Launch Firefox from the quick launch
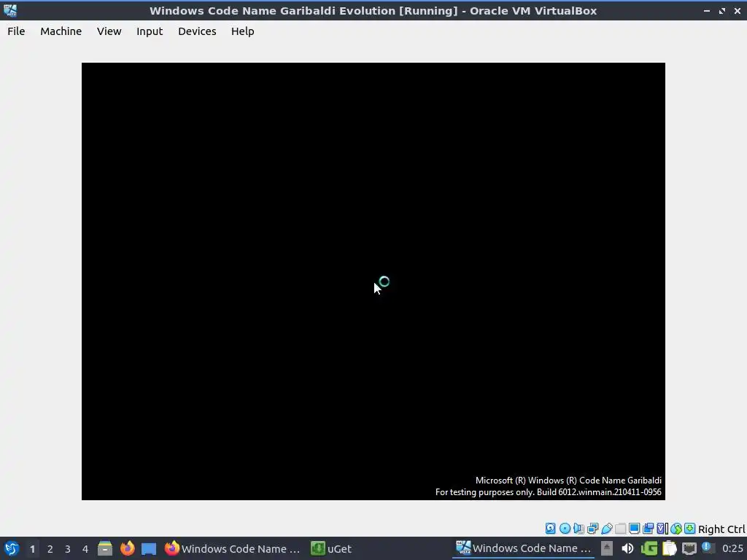747x560 pixels. (x=127, y=548)
